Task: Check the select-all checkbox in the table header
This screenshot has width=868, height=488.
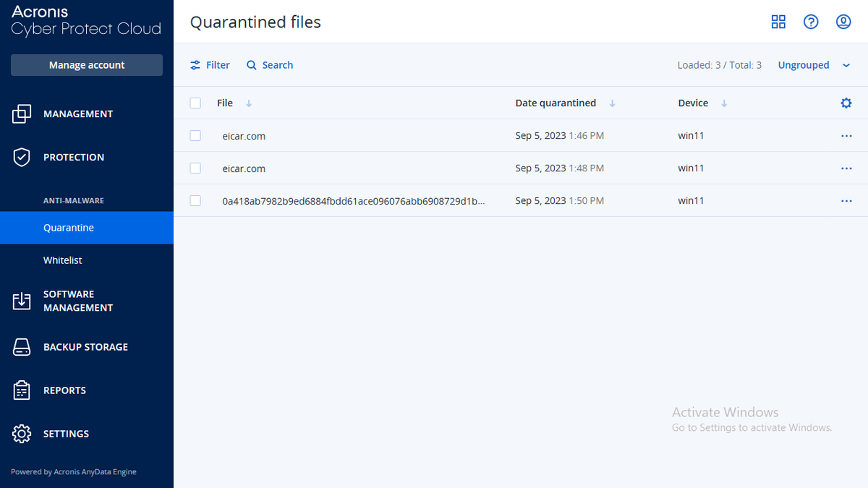Action: point(195,103)
